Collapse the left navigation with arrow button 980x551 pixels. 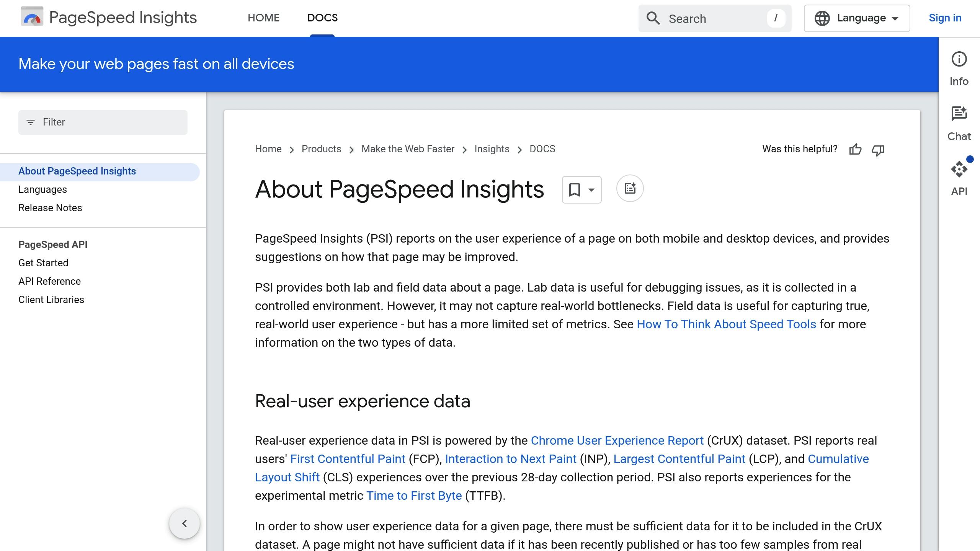click(x=185, y=523)
